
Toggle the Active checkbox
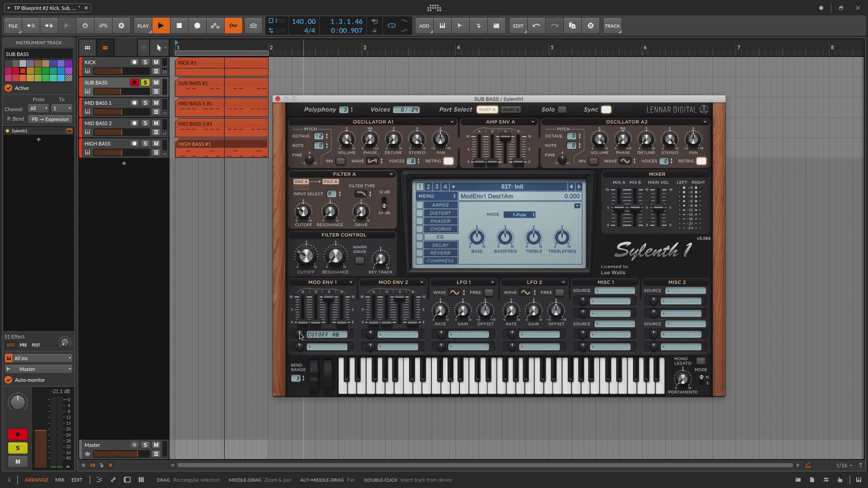coord(9,88)
